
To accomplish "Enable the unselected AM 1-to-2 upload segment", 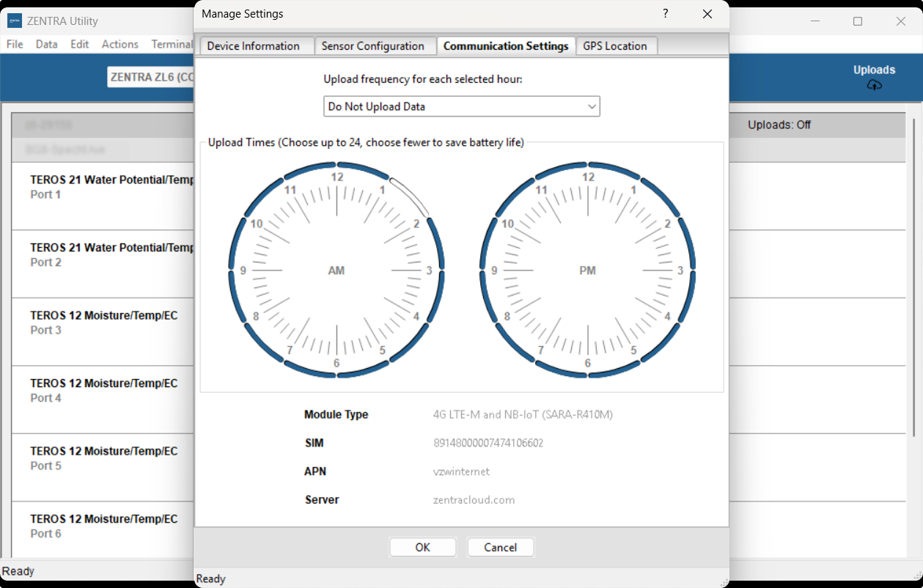I will point(408,196).
